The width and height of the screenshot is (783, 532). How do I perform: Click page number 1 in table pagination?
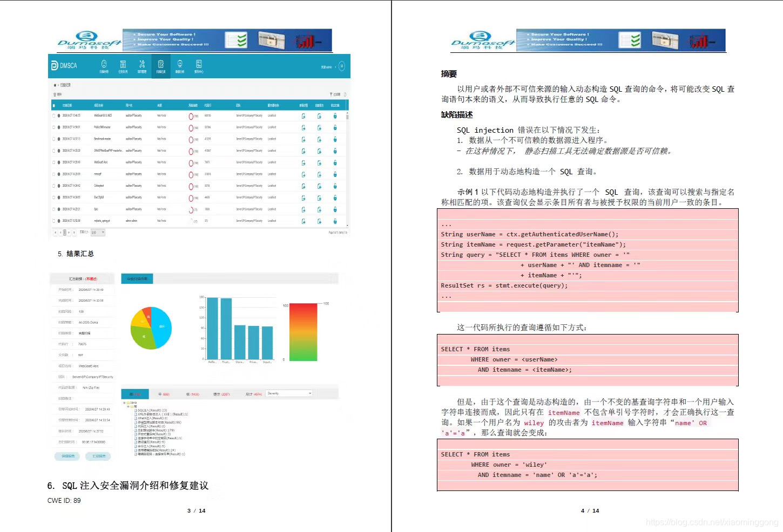65,233
